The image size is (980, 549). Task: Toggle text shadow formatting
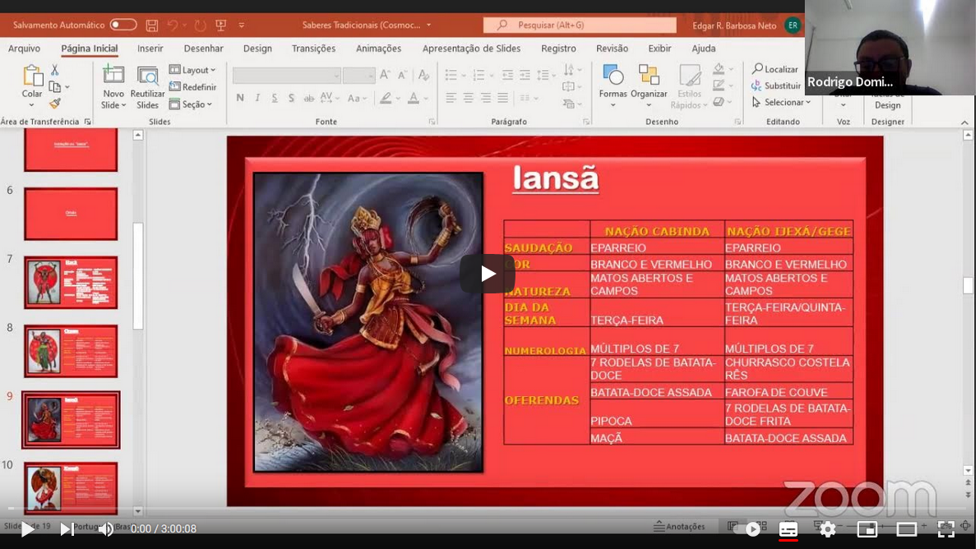point(291,98)
